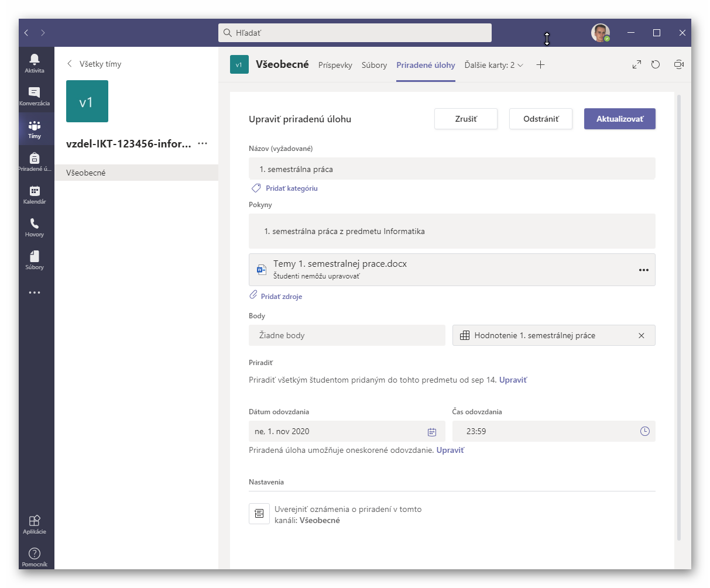This screenshot has width=710, height=588.
Task: Open calendar picker for Dátum odovzdania
Action: (432, 432)
